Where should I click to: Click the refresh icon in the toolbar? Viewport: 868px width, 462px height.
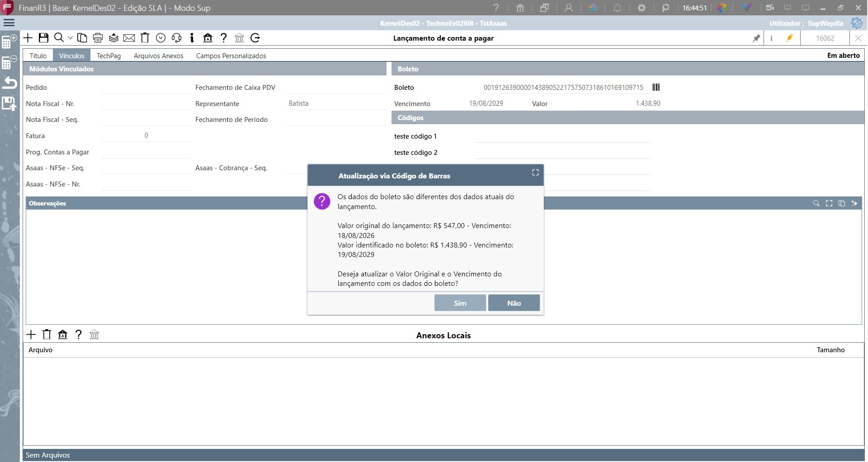pos(255,38)
